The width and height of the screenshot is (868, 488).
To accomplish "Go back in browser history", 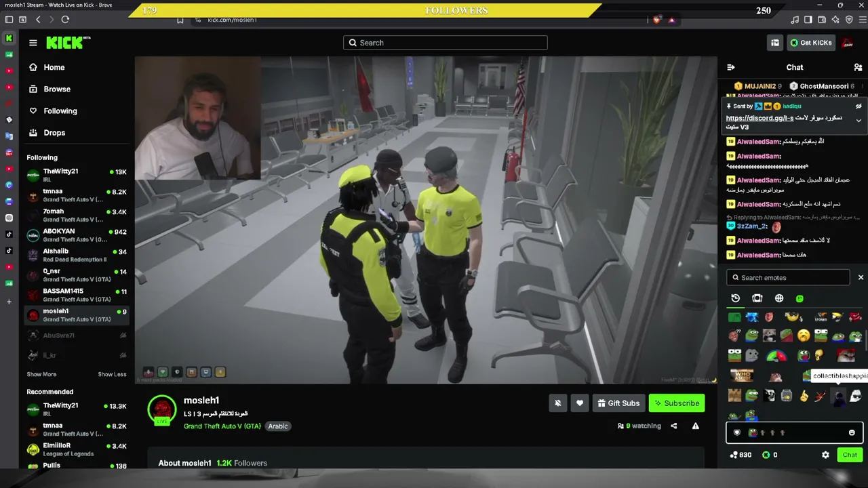I will [38, 20].
